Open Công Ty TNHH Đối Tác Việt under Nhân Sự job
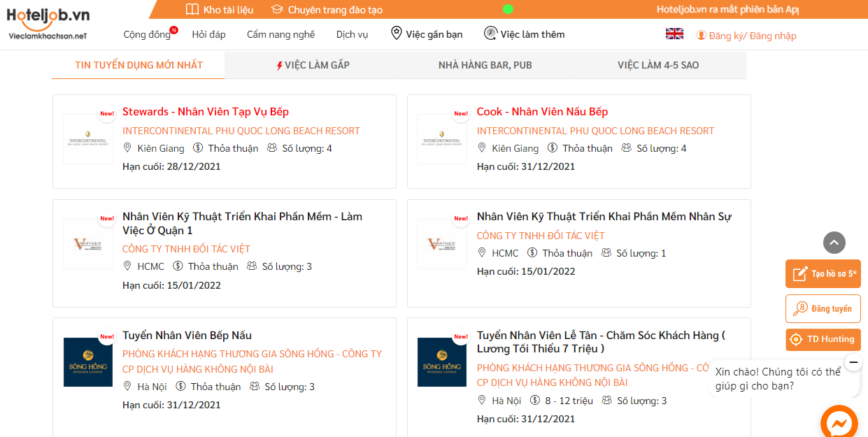Screen dimensions: 868x437 tap(541, 236)
